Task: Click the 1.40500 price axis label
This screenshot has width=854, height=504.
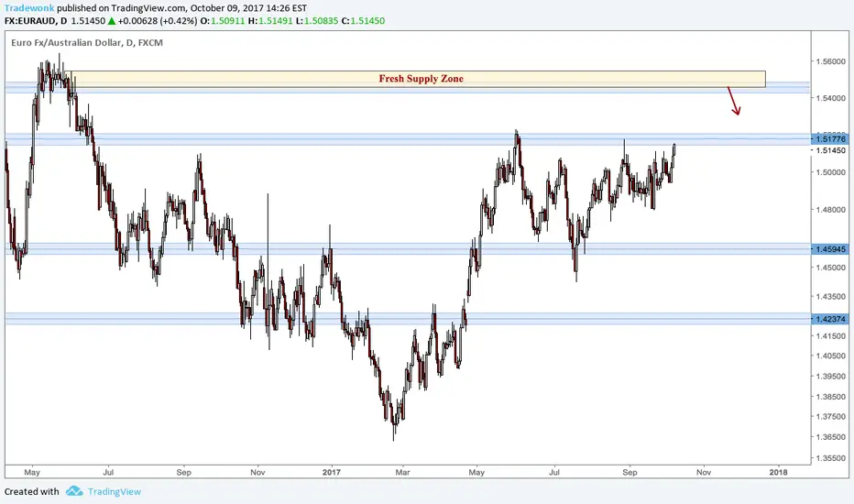Action: pyautogui.click(x=830, y=356)
